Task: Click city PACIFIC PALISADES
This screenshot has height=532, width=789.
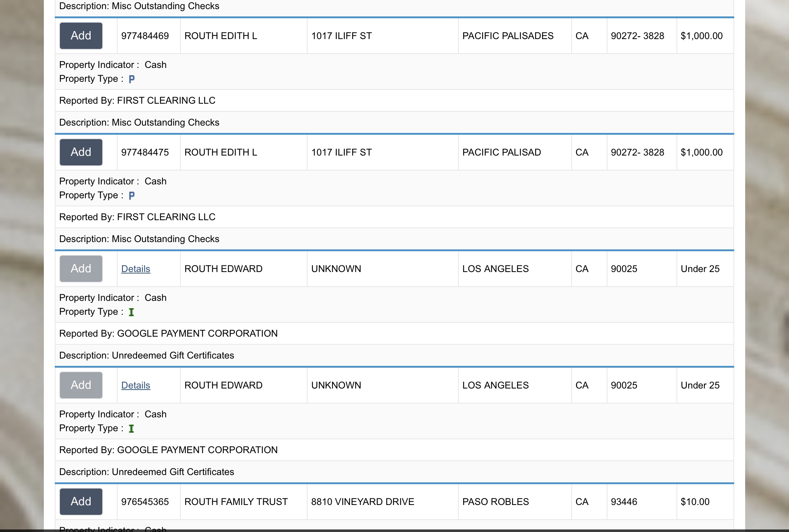Action: point(508,36)
